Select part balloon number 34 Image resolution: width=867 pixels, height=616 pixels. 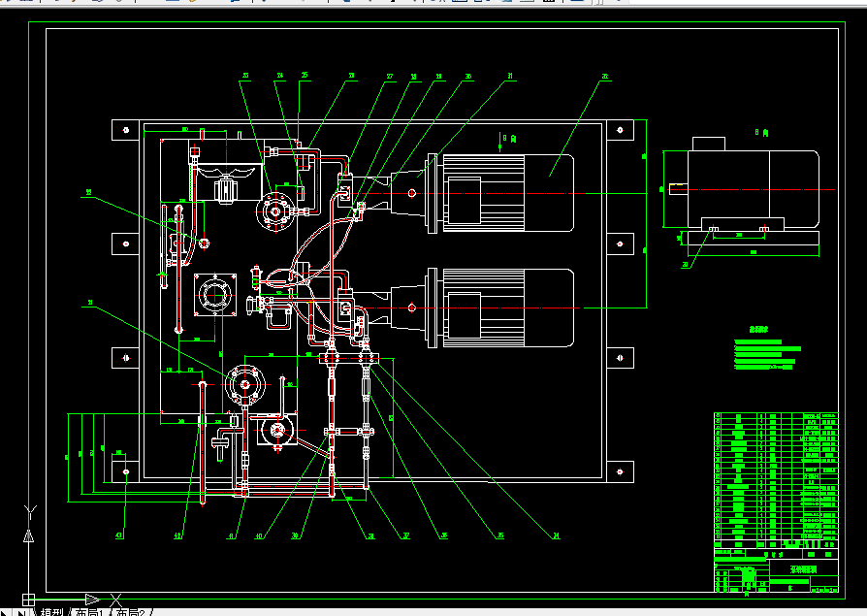557,535
